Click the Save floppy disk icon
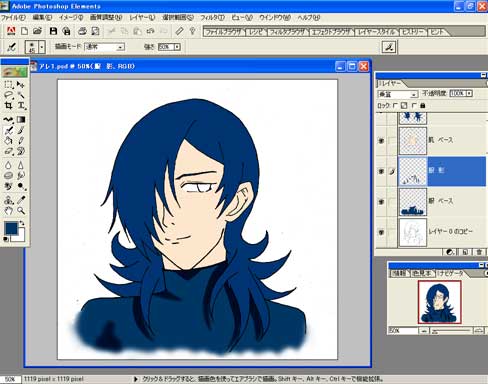488x385 pixels. tap(53, 31)
